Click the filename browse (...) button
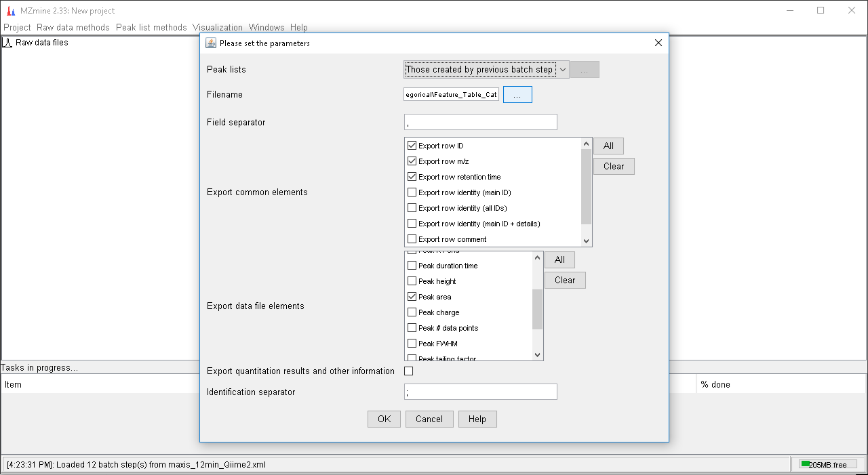The width and height of the screenshot is (868, 475). click(x=517, y=95)
